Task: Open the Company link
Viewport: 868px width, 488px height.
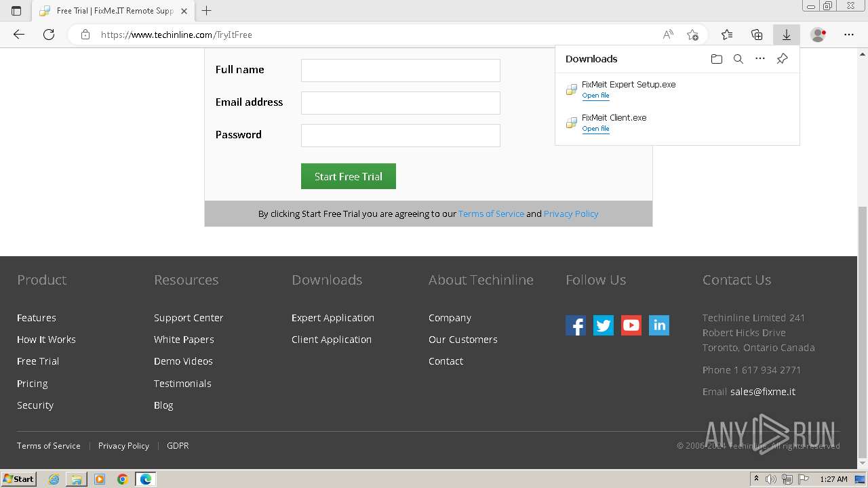Action: coord(450,318)
